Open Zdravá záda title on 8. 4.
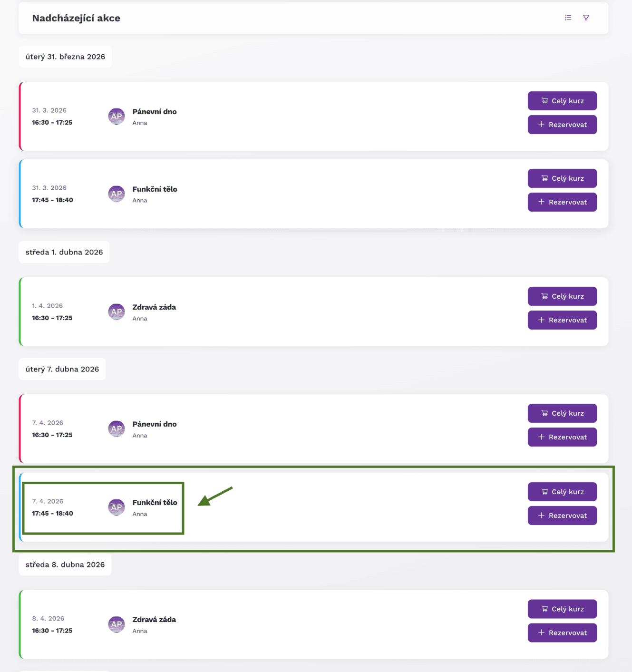Image resolution: width=632 pixels, height=672 pixels. (x=154, y=620)
